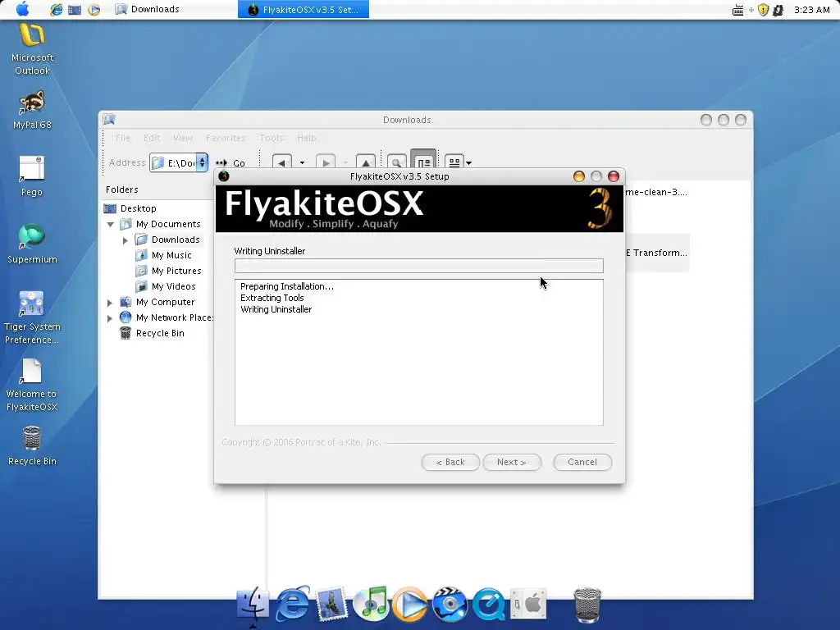
Task: Cancel the FlyakiteOSX setup
Action: (x=582, y=462)
